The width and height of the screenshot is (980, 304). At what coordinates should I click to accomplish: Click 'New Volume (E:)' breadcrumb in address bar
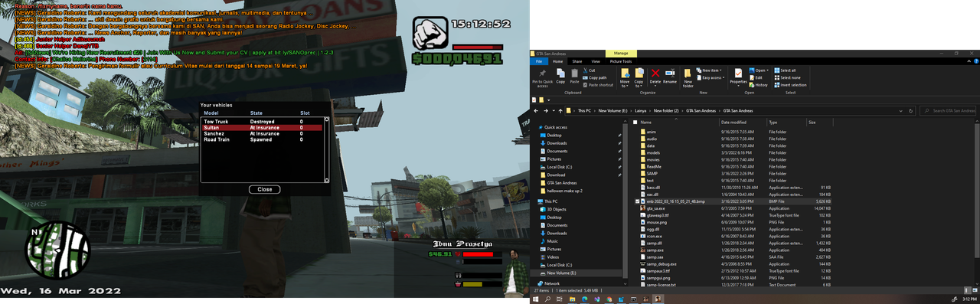(x=612, y=111)
